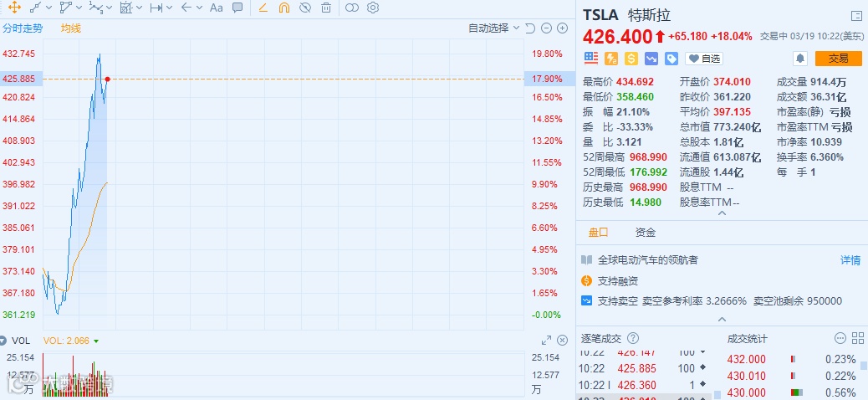Select the arrow drawing tool
Screen dimensions: 868x400
[186, 8]
